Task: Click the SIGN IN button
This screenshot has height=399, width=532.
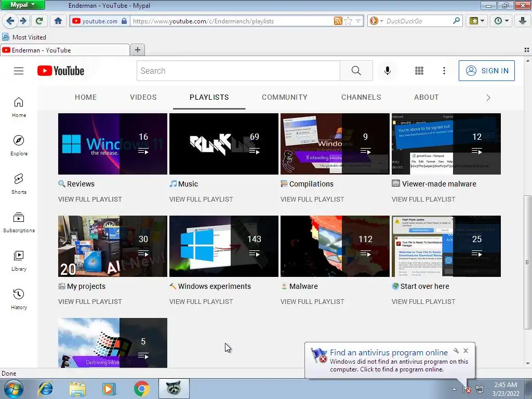Action: [486, 71]
